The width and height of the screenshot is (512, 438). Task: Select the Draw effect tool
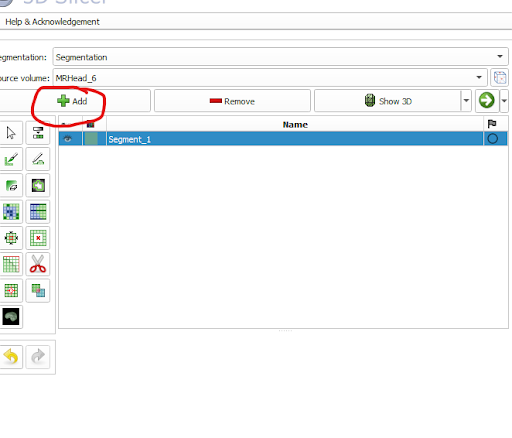pyautogui.click(x=38, y=159)
